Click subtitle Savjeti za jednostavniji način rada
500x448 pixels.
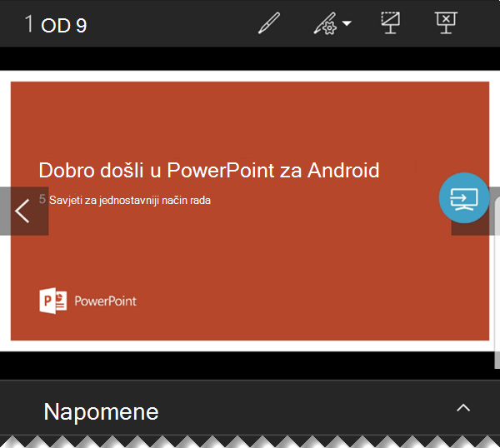130,200
